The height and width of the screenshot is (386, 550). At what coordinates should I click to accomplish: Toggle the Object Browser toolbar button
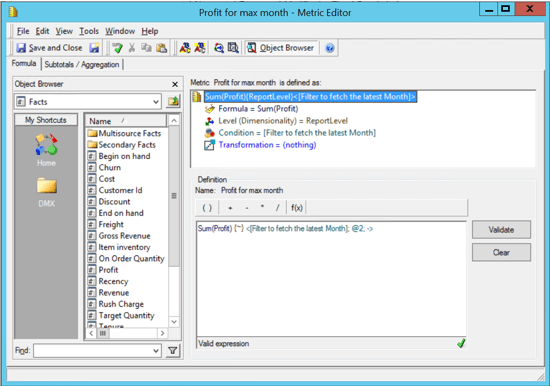[281, 48]
